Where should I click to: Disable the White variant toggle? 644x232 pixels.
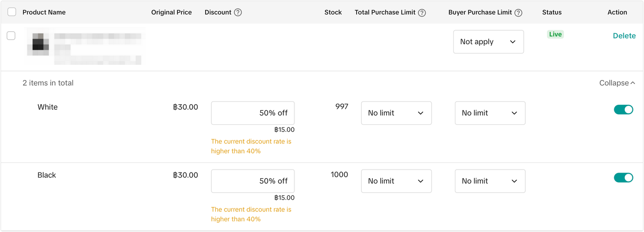coord(623,110)
